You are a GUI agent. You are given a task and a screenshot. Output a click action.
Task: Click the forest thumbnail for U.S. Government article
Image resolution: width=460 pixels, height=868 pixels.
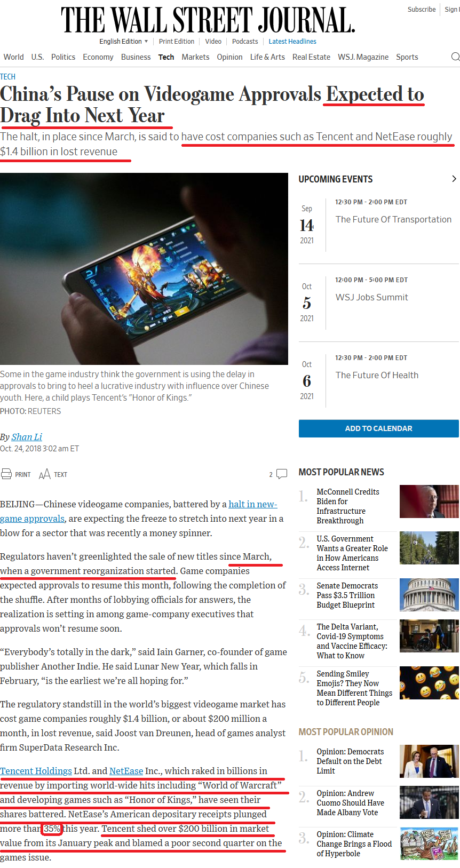[429, 548]
